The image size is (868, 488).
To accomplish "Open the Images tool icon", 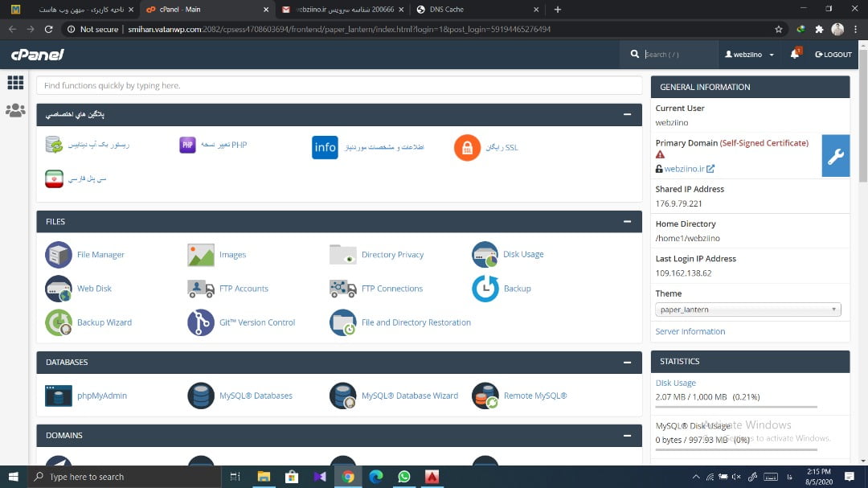I will 200,255.
